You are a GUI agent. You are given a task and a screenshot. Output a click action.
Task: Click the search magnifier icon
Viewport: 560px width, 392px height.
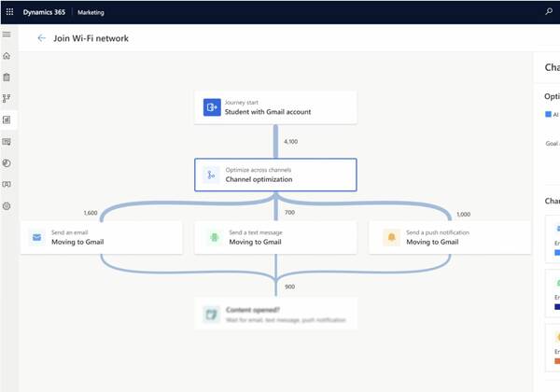tap(548, 12)
